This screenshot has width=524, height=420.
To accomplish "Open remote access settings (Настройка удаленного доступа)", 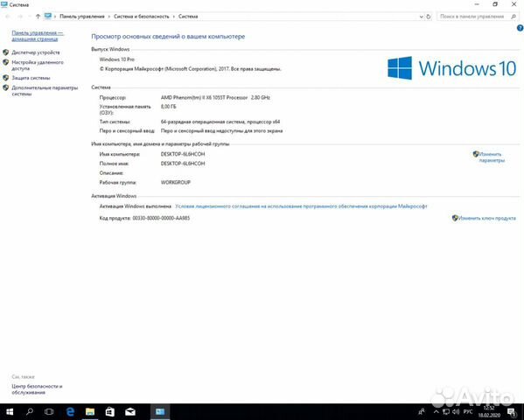I will pos(38,66).
